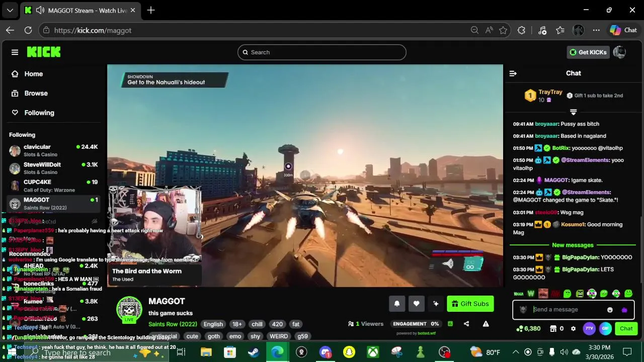The width and height of the screenshot is (644, 362).
Task: Select the English language tag
Action: coord(213,324)
